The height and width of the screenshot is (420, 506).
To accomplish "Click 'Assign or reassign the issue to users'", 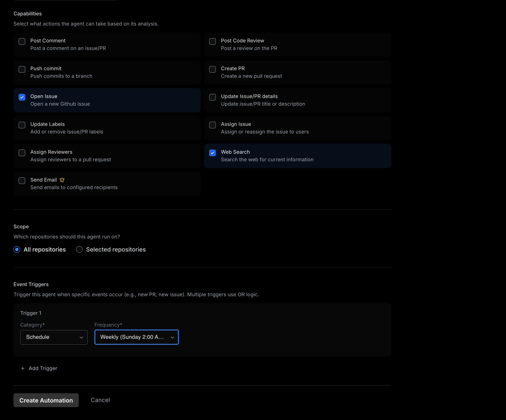I will [265, 132].
